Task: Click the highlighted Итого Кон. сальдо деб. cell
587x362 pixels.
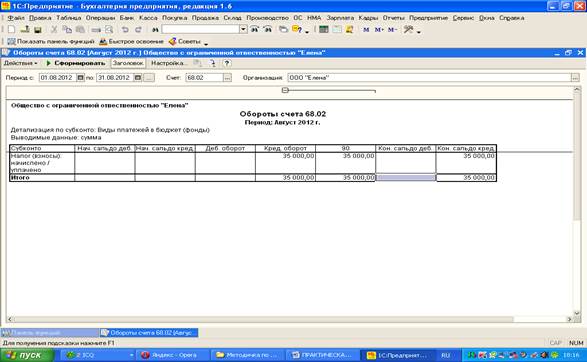Action: click(x=406, y=177)
